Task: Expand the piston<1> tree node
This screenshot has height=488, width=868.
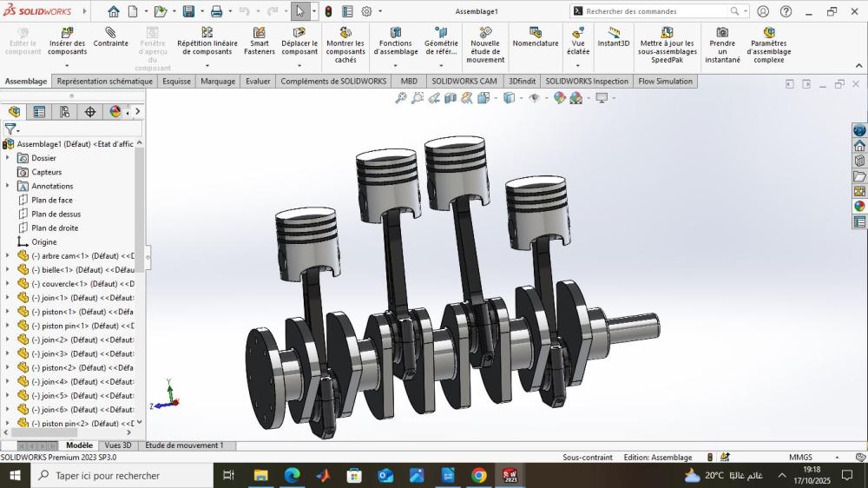Action: point(8,312)
